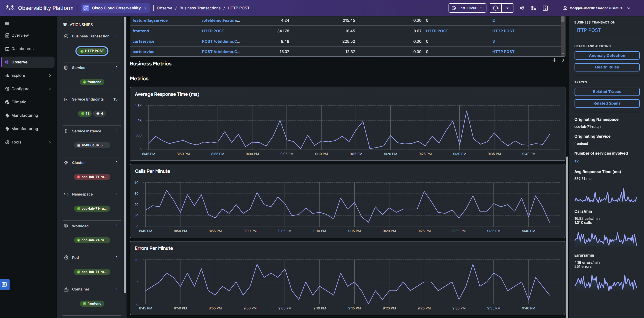Image resolution: width=644 pixels, height=318 pixels.
Task: Click the plus icon beside Business Metrics
Action: pyautogui.click(x=554, y=60)
